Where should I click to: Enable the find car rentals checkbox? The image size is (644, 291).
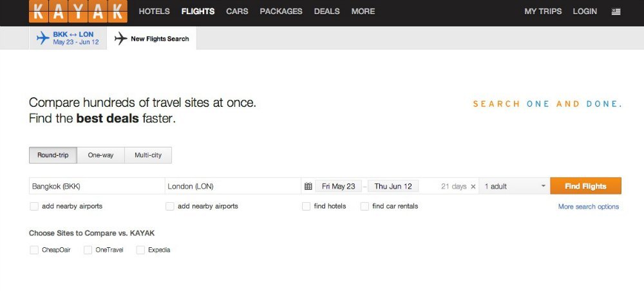click(x=365, y=206)
